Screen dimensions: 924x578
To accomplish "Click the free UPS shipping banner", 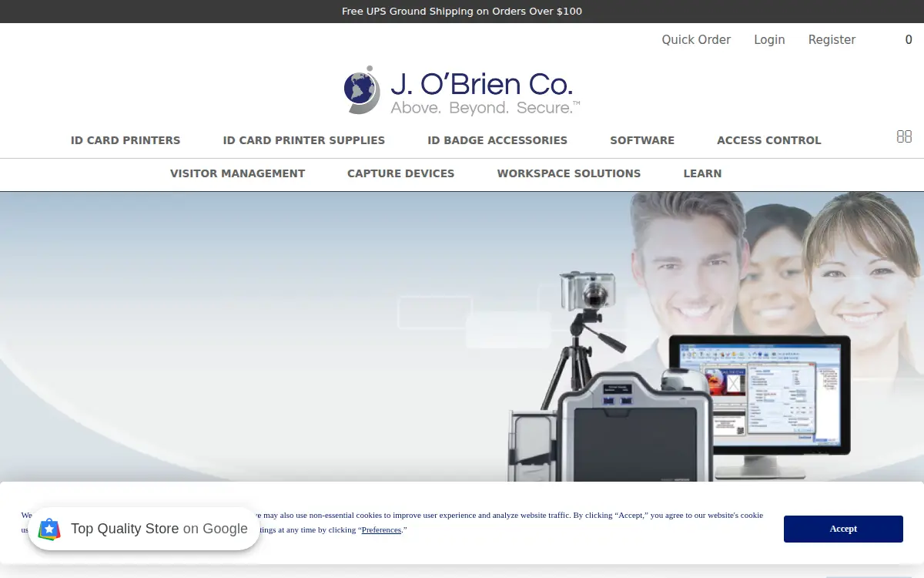I will click(x=462, y=12).
